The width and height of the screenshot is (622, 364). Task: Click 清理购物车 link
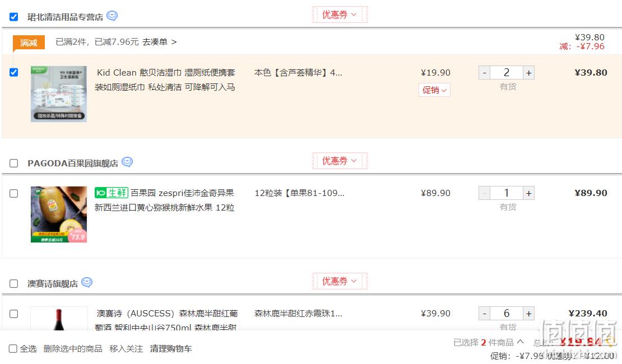(171, 348)
